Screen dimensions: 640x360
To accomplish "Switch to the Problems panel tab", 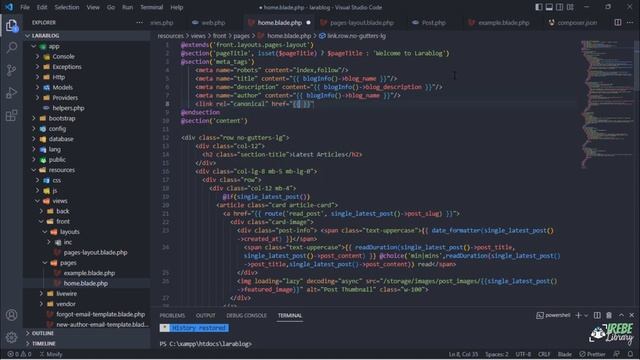I will (x=172, y=316).
